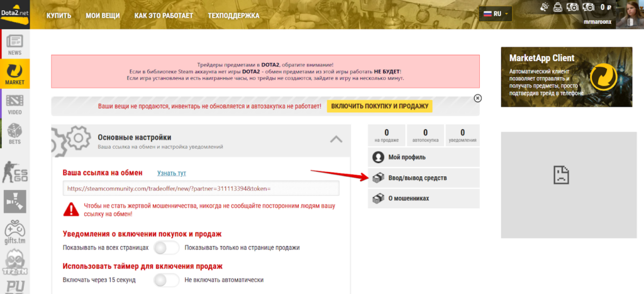Image resolution: width=644 pixels, height=294 pixels.
Task: Click the ВКЛЮЧИТЬ ПОКУПКУ И ПРОДАЖУ button
Action: click(x=379, y=106)
